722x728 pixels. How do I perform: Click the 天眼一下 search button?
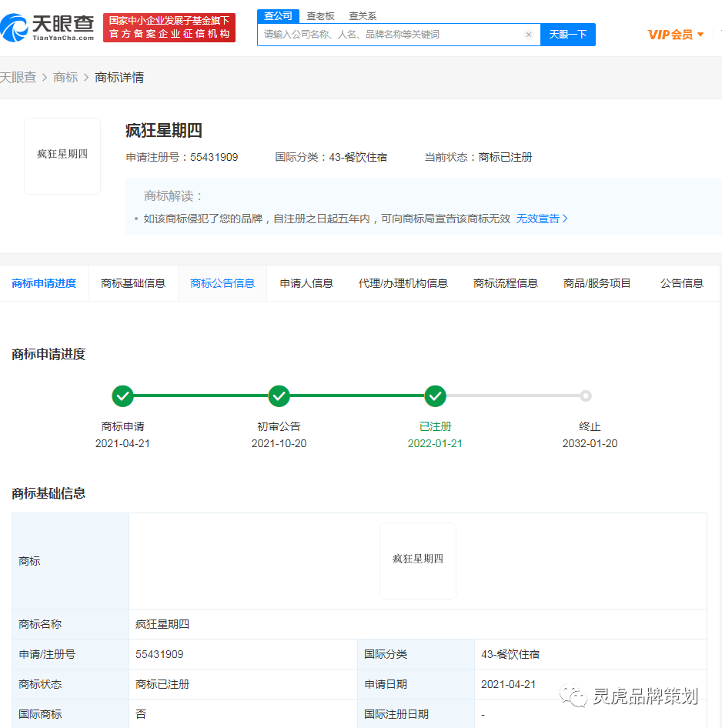(x=568, y=35)
